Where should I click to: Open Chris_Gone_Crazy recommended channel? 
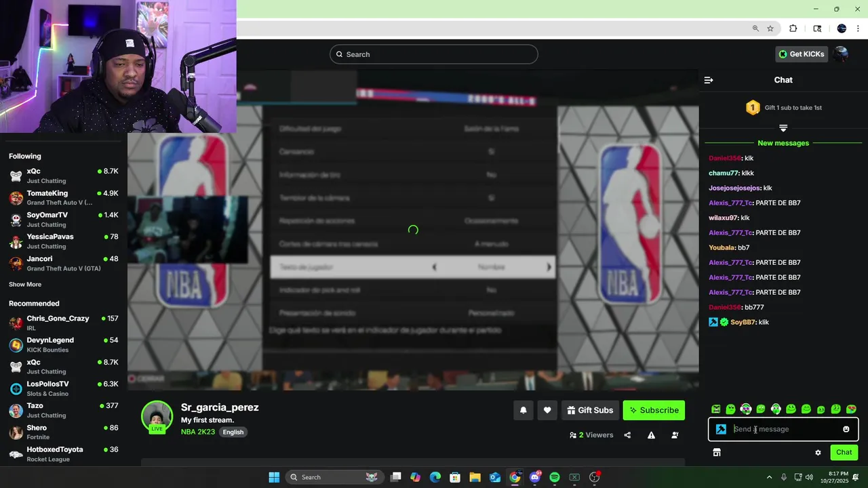click(x=64, y=323)
